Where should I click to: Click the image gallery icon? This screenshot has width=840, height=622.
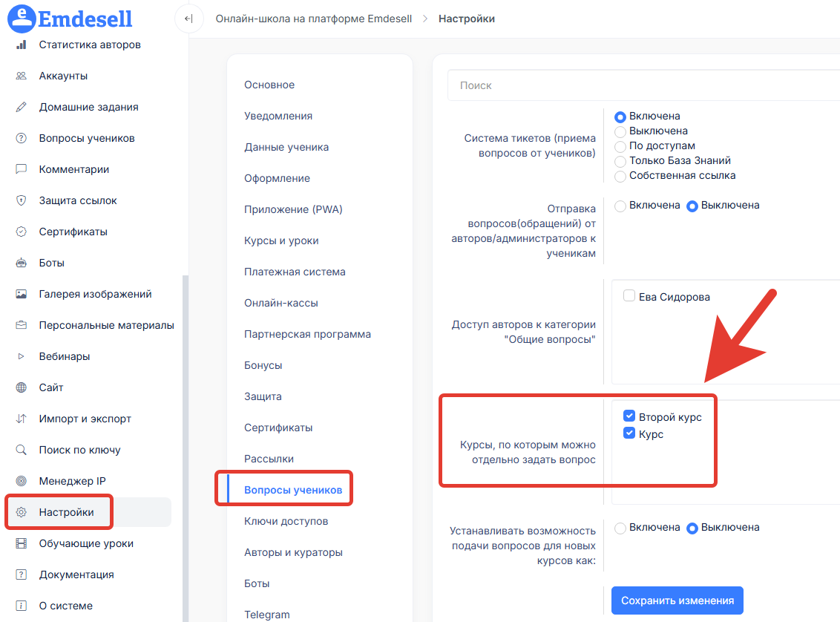[22, 294]
